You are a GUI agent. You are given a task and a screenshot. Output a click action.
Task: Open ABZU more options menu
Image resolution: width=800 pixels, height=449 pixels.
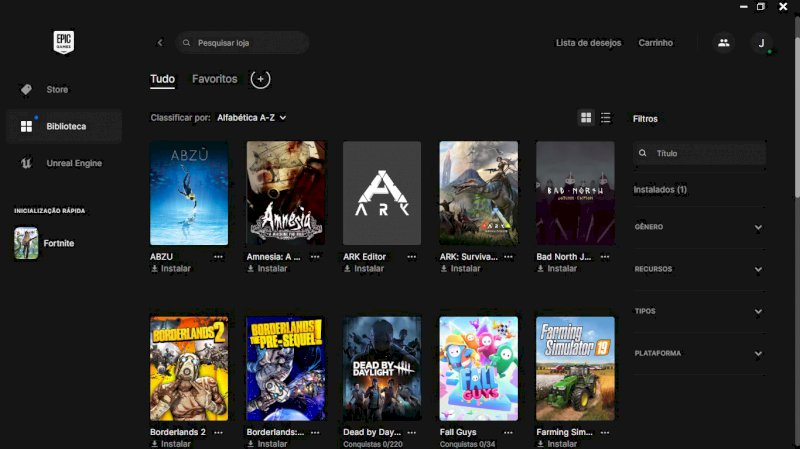[x=218, y=257]
